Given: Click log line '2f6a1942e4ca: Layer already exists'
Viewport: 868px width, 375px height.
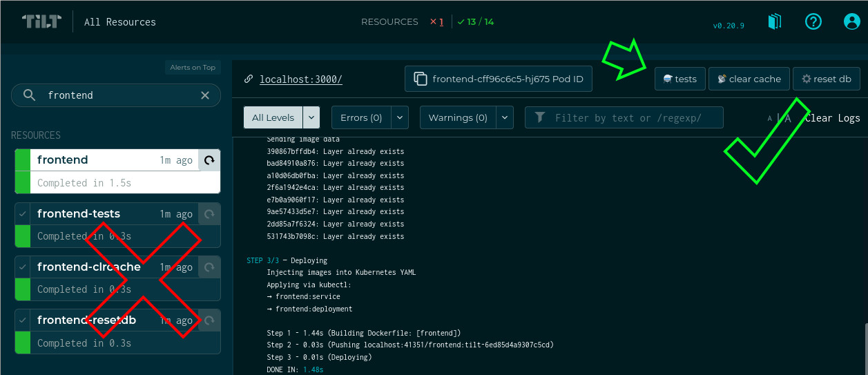Looking at the screenshot, I should coord(336,188).
